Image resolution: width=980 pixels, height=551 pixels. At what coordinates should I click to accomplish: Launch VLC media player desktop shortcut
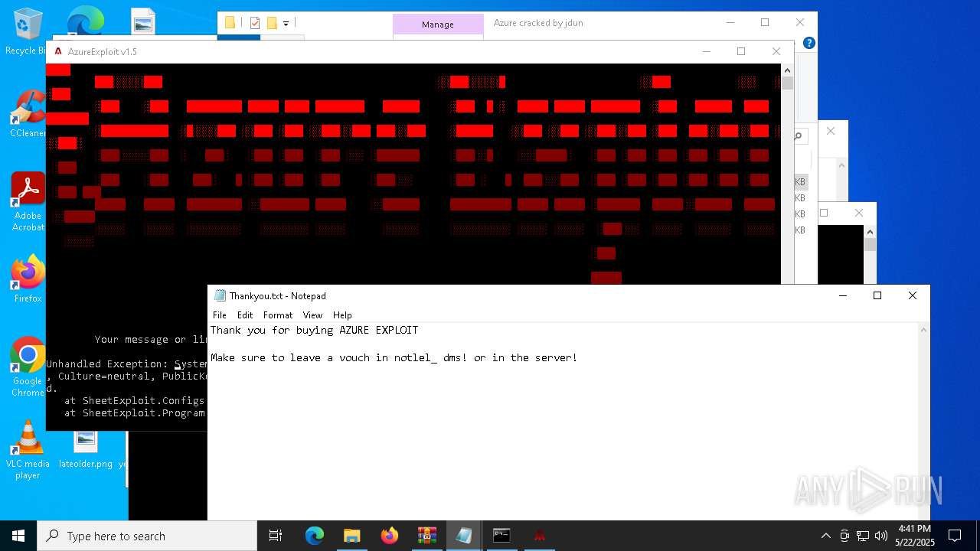(x=28, y=450)
